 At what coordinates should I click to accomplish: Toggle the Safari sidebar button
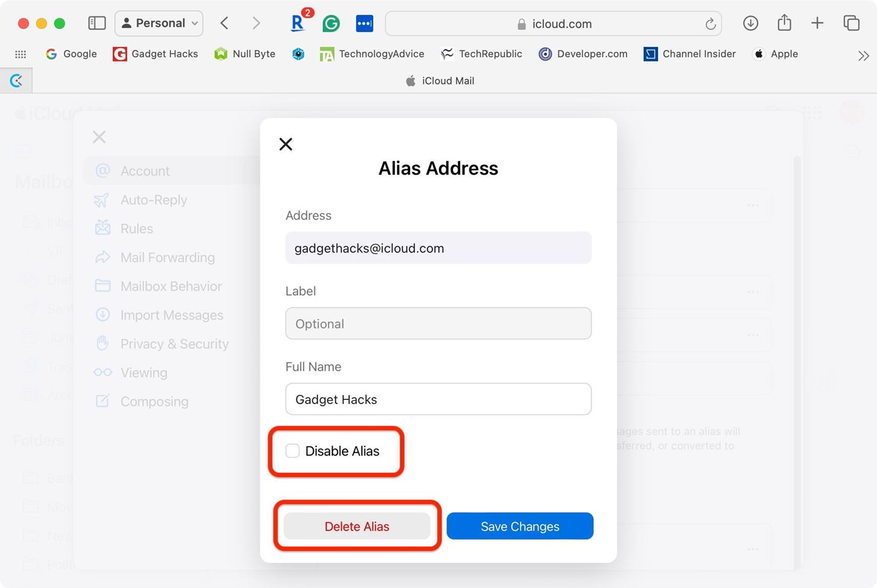tap(97, 23)
